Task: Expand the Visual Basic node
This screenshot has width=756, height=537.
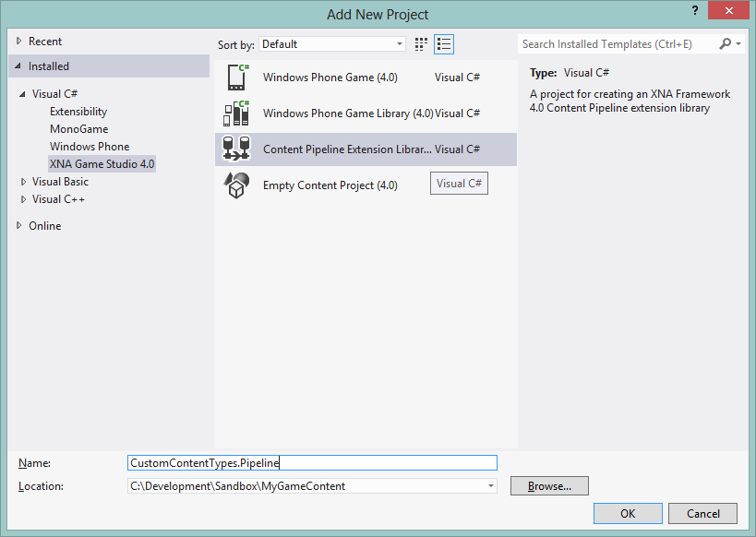Action: pos(23,182)
